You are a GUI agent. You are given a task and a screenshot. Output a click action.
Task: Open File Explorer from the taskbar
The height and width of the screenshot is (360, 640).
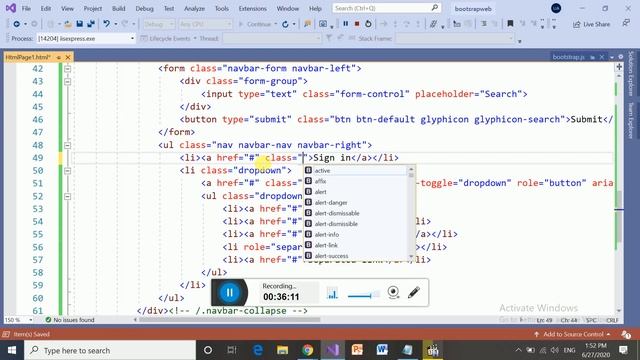point(282,350)
